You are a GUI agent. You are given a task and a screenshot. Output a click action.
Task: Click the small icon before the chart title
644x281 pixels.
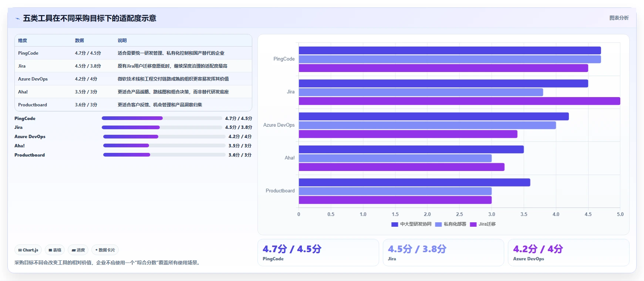(17, 18)
